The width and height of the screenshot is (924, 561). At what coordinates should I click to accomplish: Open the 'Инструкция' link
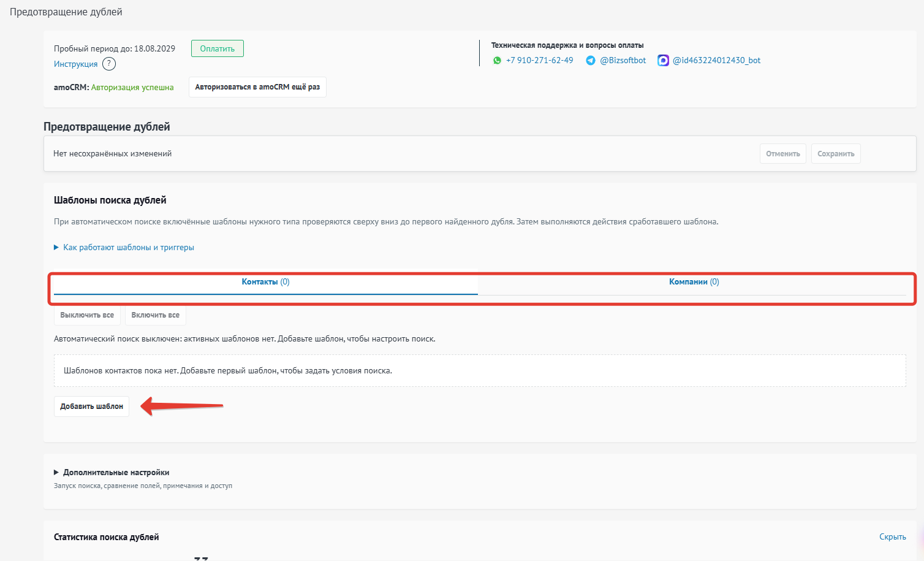coord(76,64)
